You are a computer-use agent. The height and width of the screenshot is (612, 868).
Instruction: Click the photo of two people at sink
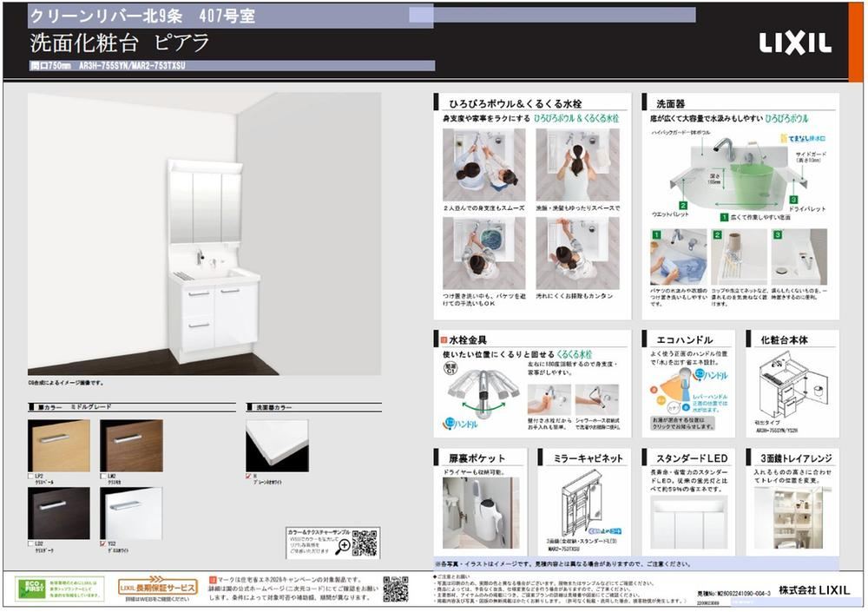coord(483,164)
